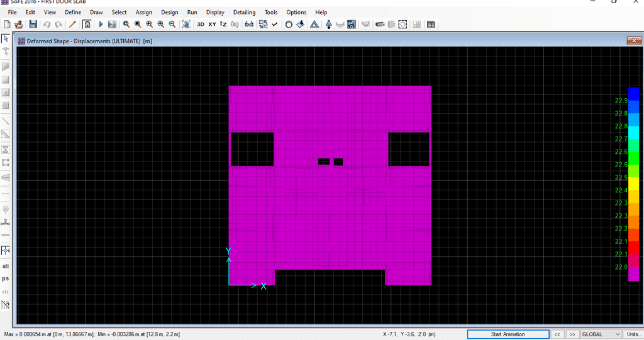The image size is (644, 340).
Task: Open the Design menu
Action: (170, 13)
